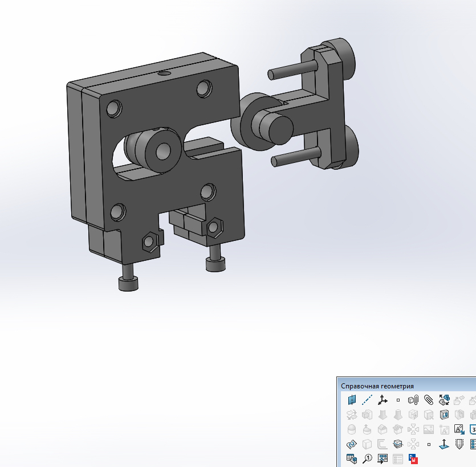Screen dimensions: 476x467
Task: Click the layered section cube icon
Action: [397, 443]
